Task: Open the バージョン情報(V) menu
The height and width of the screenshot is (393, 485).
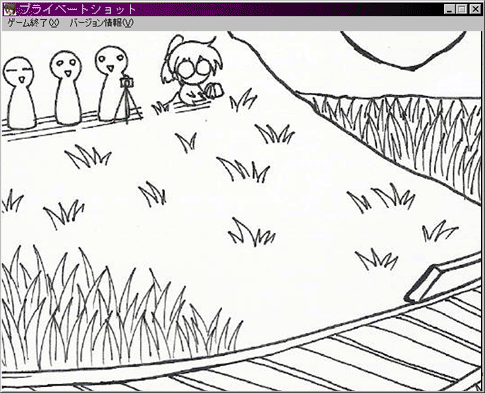Action: [x=101, y=23]
